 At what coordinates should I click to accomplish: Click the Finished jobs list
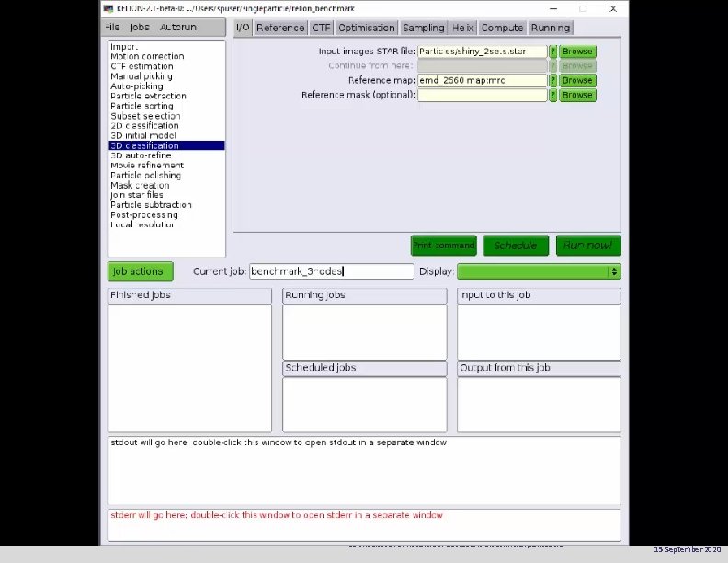coord(189,368)
